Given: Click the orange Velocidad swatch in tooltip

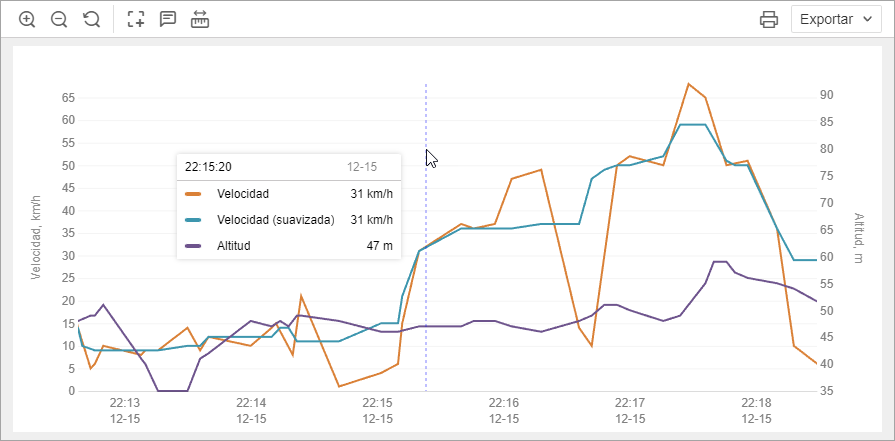Looking at the screenshot, I should [194, 193].
